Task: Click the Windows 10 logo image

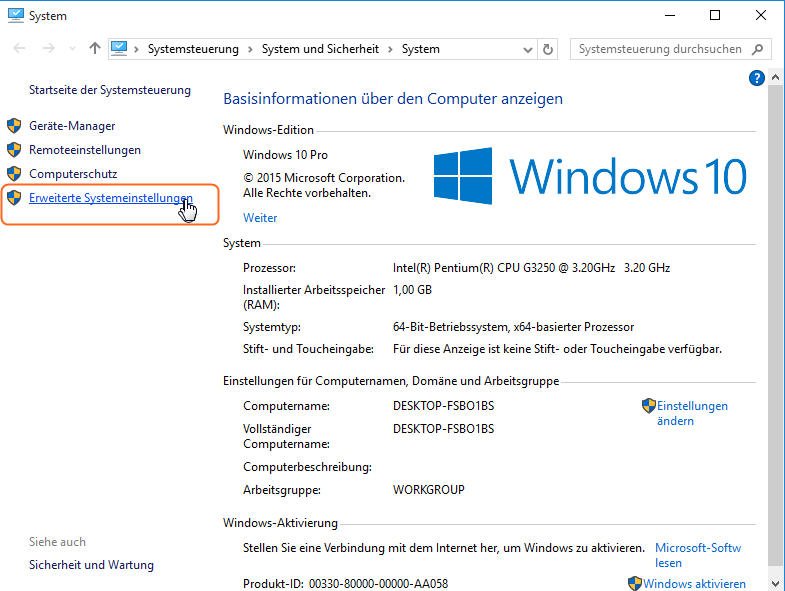Action: pos(590,176)
